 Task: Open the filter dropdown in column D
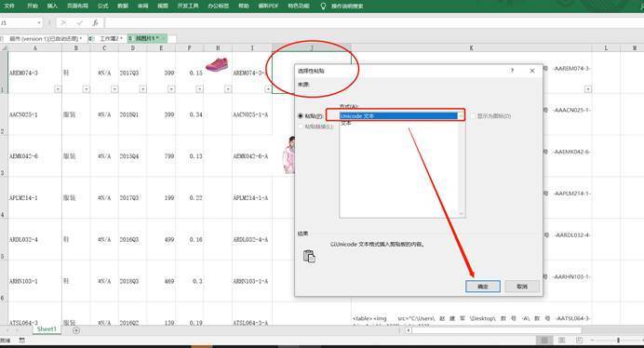pyautogui.click(x=142, y=88)
